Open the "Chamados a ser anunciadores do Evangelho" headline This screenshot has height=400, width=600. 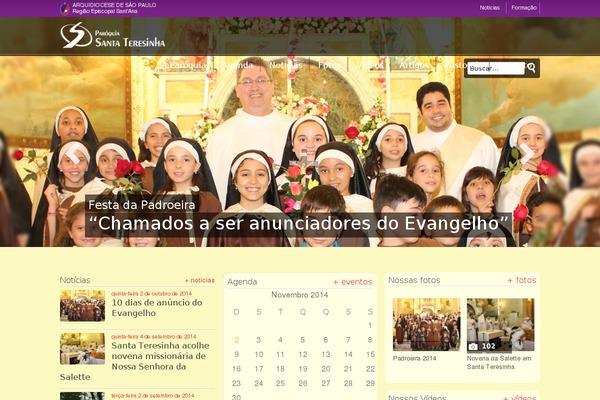pos(298,224)
